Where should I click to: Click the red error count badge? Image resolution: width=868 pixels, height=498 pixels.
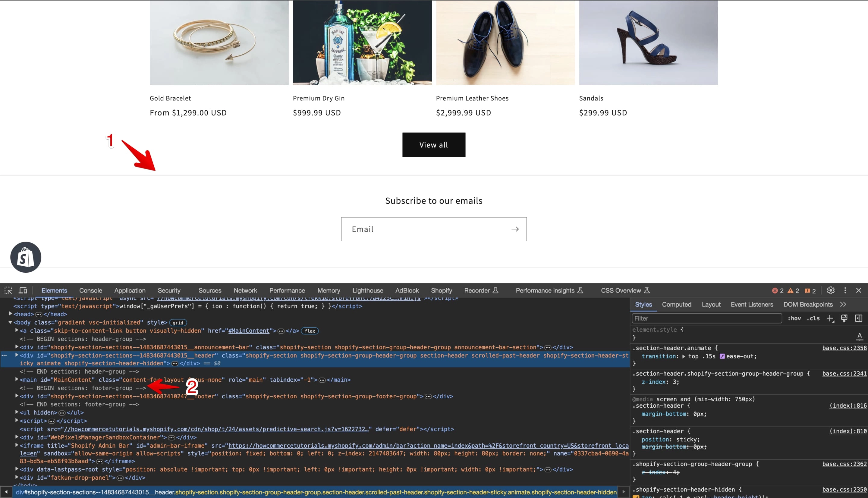pos(778,291)
